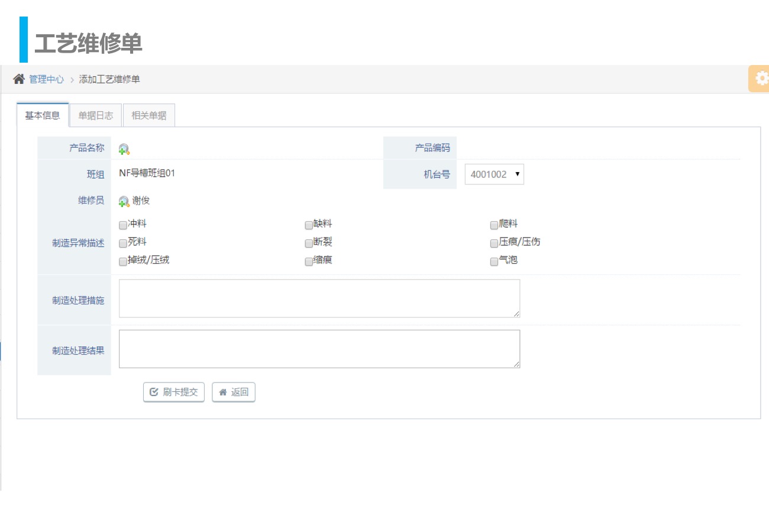Select the 死料 checkbox
Image resolution: width=769 pixels, height=532 pixels.
[123, 244]
